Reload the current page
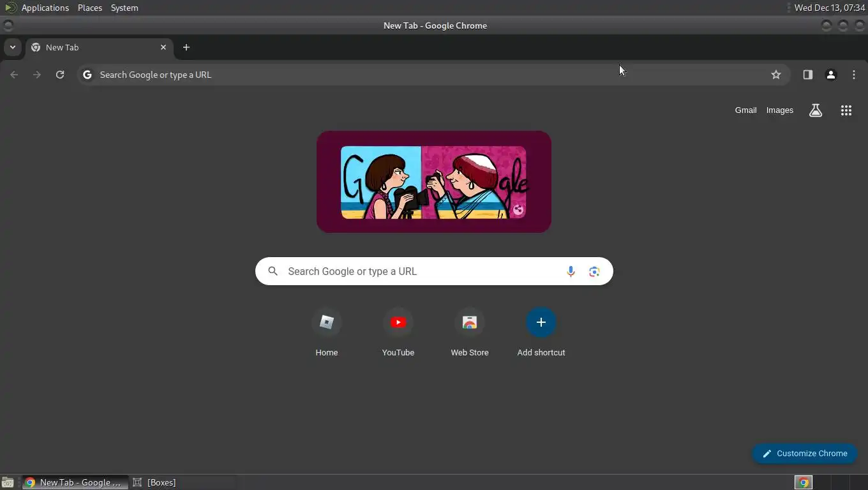 60,75
